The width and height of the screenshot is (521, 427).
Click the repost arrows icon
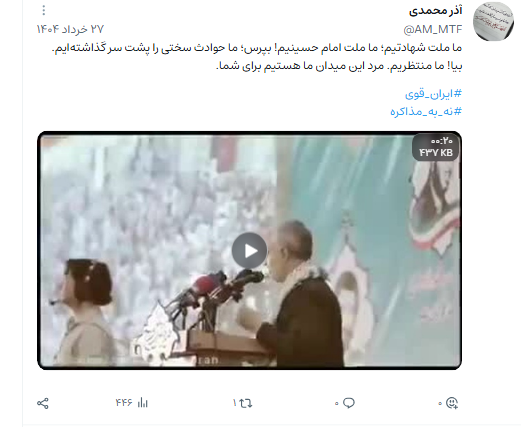coord(246,403)
